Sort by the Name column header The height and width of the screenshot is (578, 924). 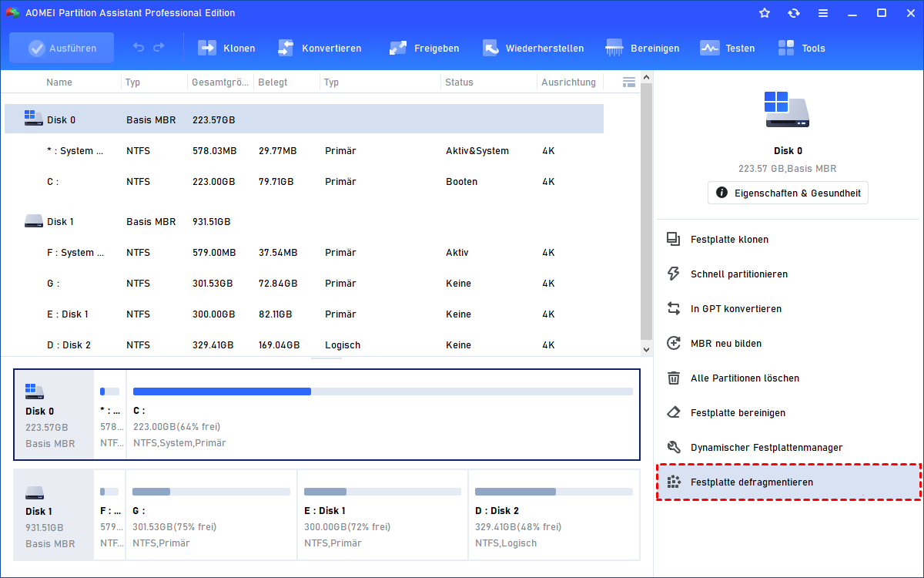tap(59, 82)
